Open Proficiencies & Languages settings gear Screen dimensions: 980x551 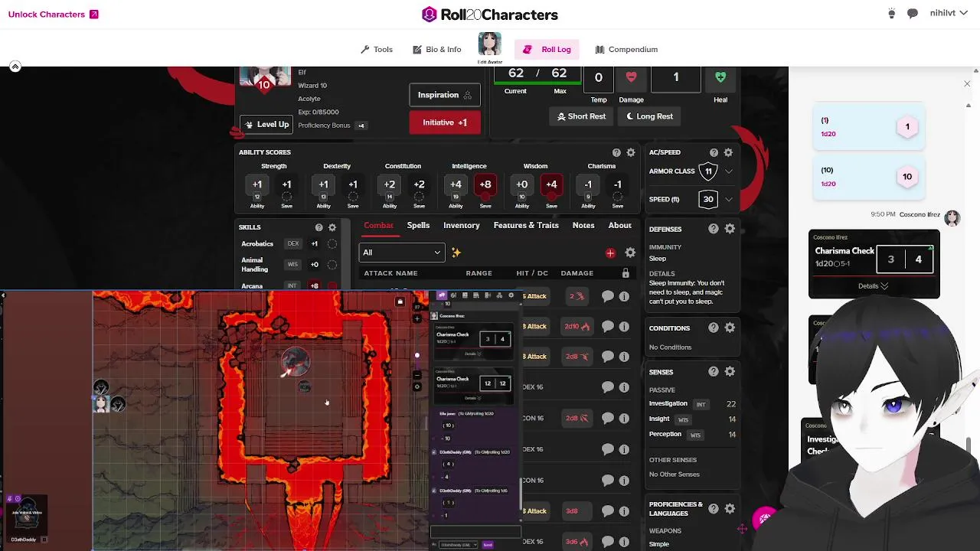click(730, 508)
